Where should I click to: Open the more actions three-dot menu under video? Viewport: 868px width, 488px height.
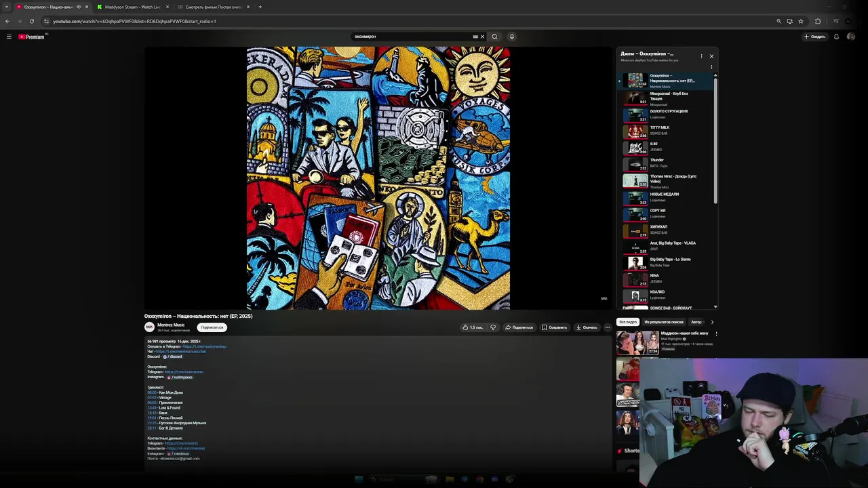pos(608,327)
